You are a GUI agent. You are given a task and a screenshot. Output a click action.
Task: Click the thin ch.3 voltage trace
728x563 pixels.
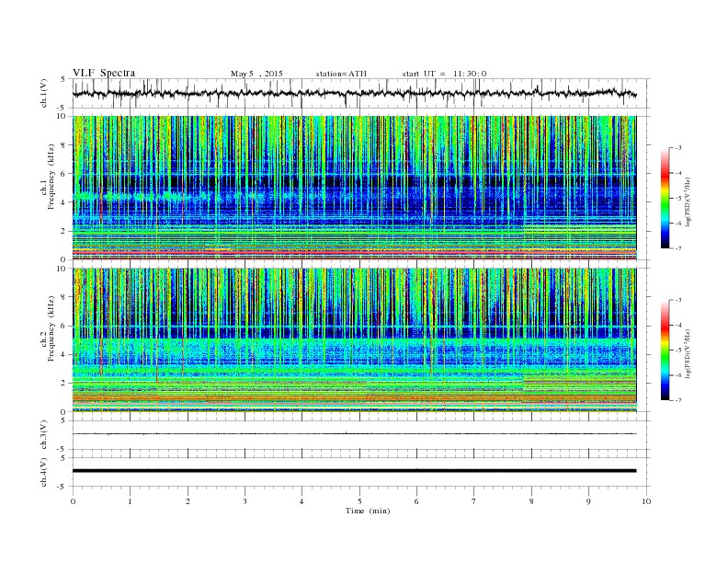[354, 434]
